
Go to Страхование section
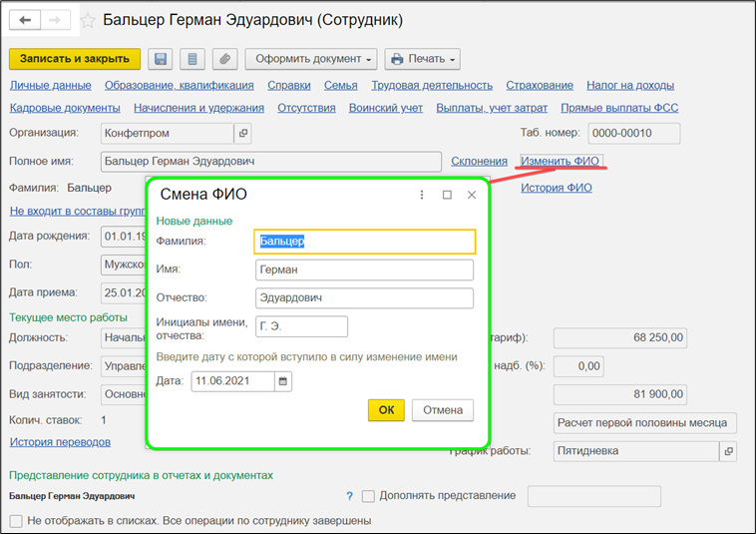pos(540,86)
